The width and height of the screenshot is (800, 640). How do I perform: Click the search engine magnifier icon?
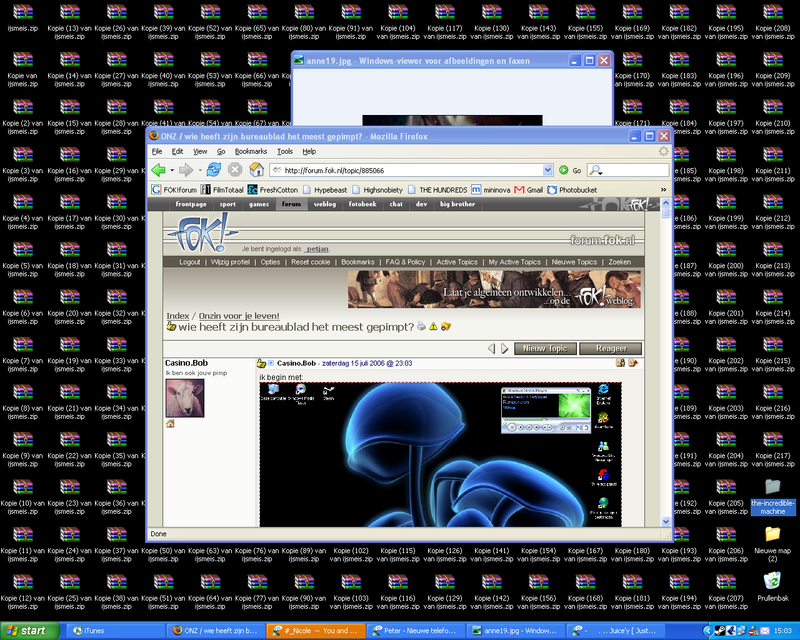[x=595, y=170]
